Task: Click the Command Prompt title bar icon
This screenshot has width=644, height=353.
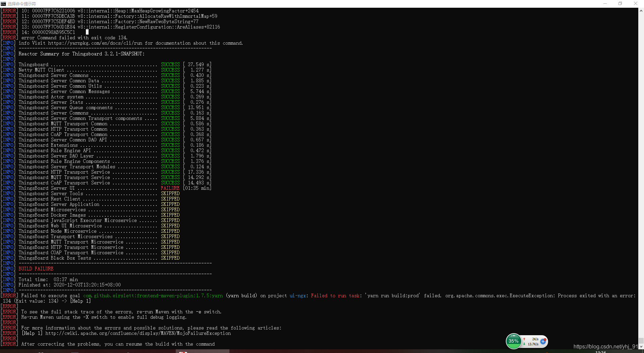Action: coord(3,4)
